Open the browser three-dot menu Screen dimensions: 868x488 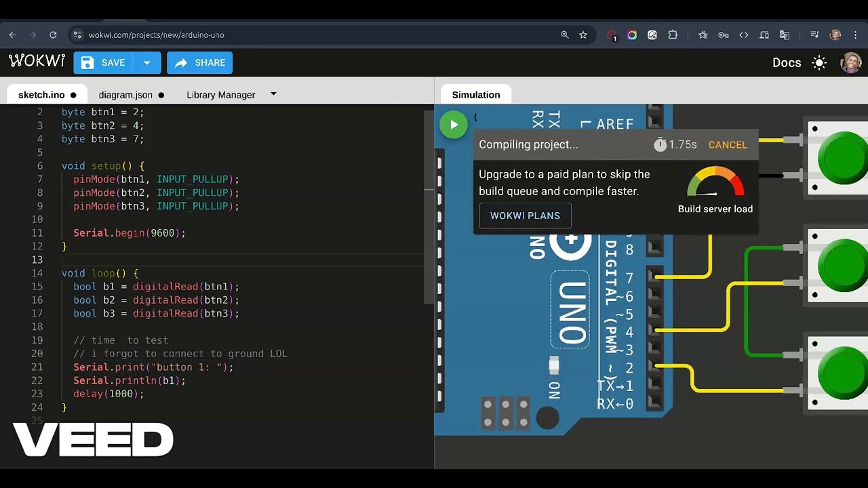(x=855, y=35)
